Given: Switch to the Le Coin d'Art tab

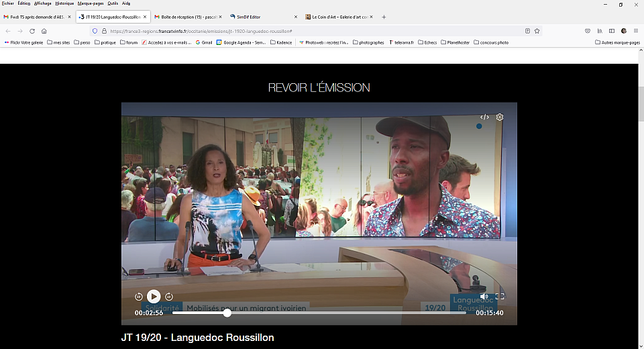Looking at the screenshot, I should click(x=339, y=17).
